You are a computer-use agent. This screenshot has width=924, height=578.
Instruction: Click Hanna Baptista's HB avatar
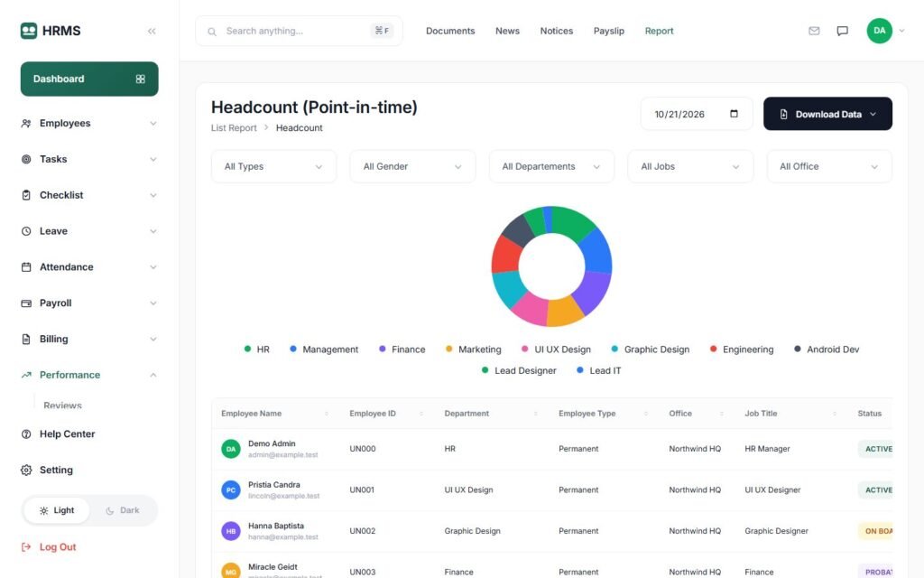[x=231, y=531]
